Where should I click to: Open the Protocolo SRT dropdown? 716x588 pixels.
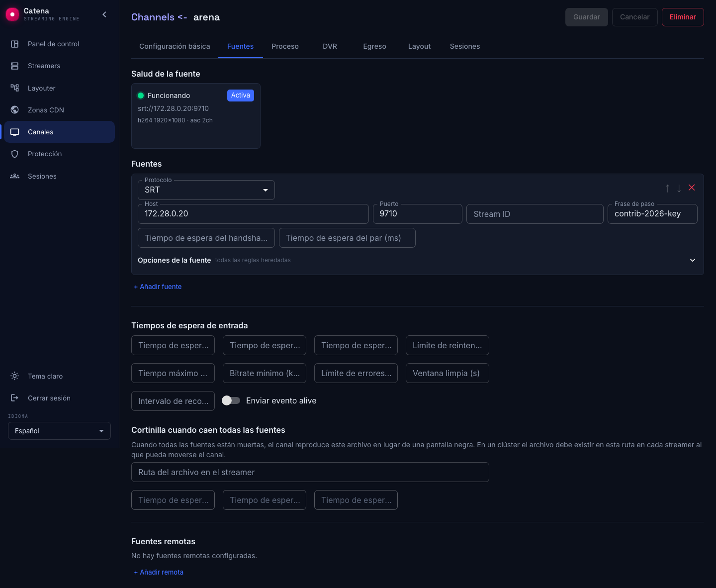(x=206, y=190)
